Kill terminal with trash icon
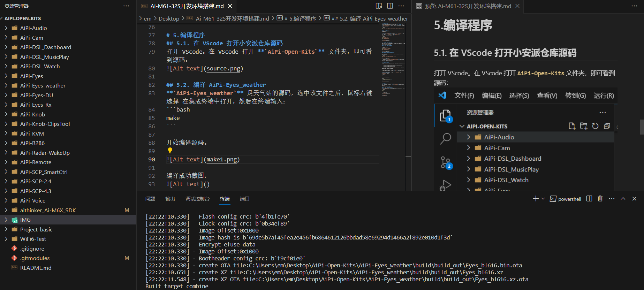Image resolution: width=644 pixels, height=290 pixels. (x=600, y=199)
